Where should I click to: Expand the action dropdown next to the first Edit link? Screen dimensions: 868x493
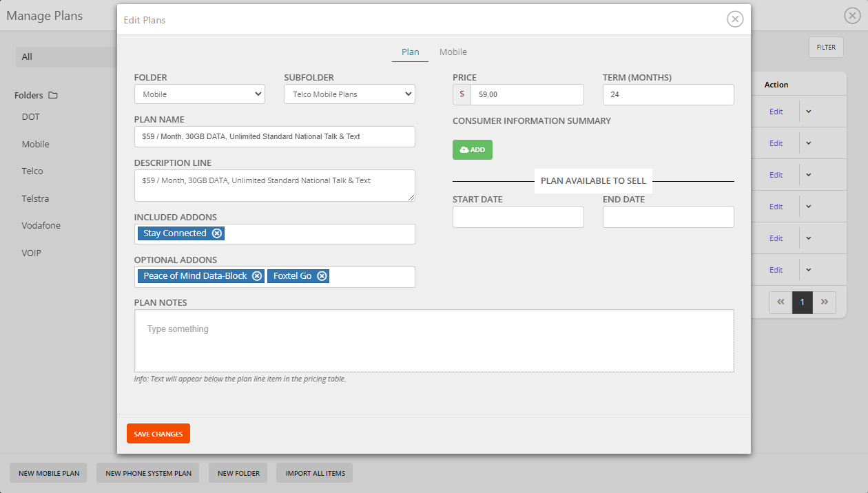[808, 111]
